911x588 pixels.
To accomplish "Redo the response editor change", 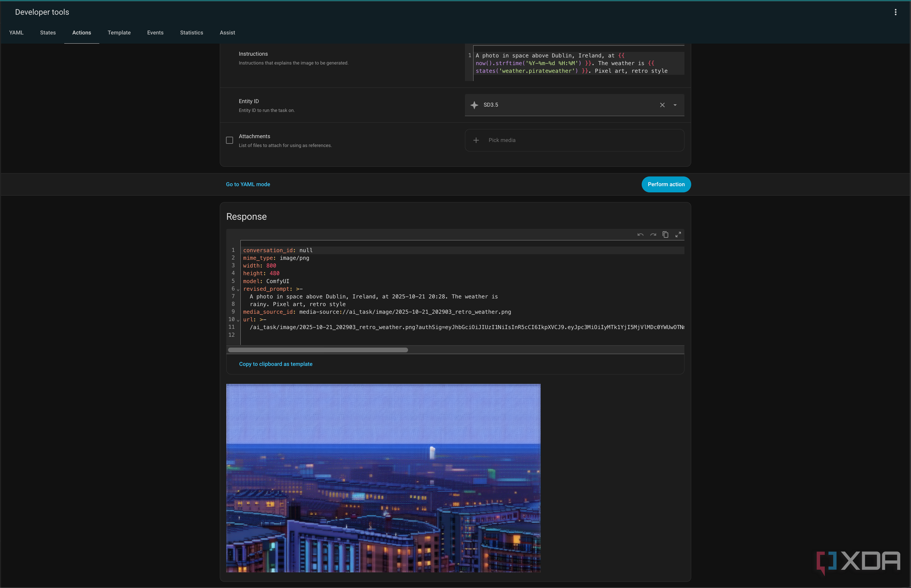I will [x=653, y=235].
